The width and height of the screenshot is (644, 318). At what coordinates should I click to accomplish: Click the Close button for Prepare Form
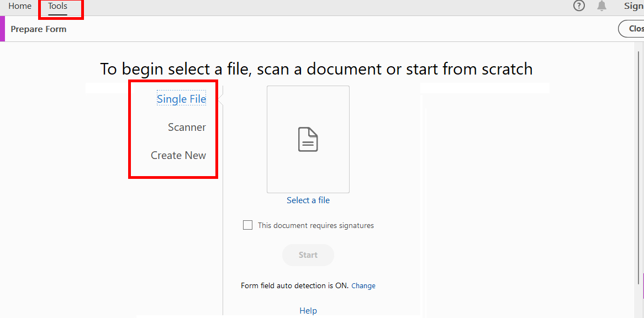click(631, 29)
